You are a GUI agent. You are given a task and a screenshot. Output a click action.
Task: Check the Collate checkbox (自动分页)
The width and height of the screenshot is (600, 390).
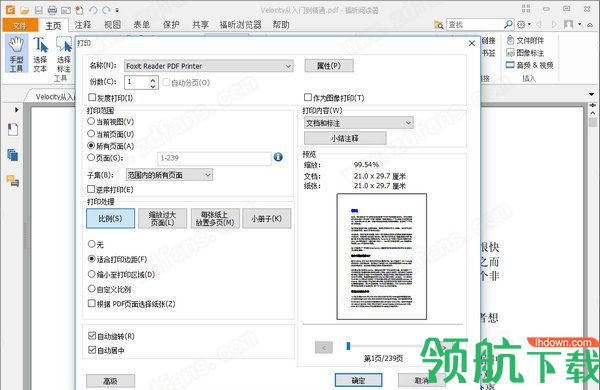(166, 82)
